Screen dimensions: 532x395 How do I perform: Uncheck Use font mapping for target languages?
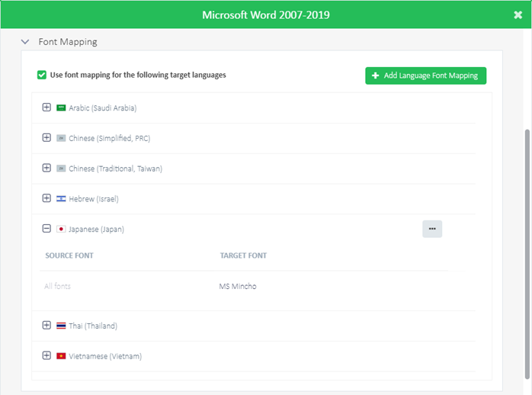coord(42,75)
